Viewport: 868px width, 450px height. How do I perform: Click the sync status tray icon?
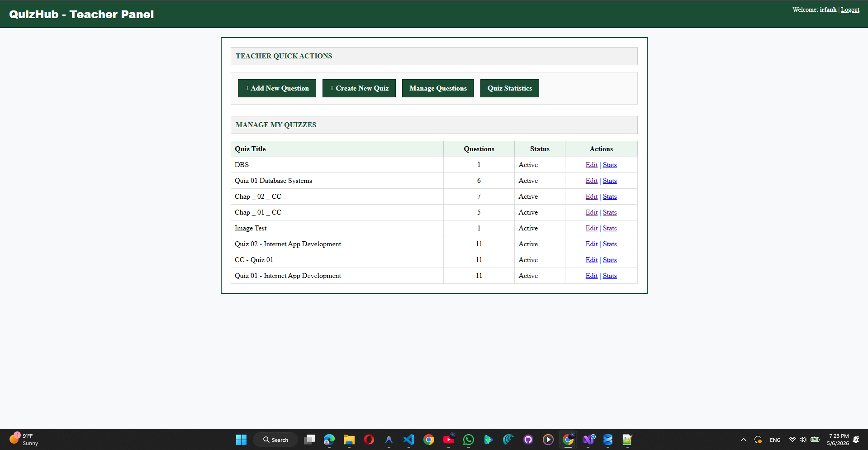[758, 440]
